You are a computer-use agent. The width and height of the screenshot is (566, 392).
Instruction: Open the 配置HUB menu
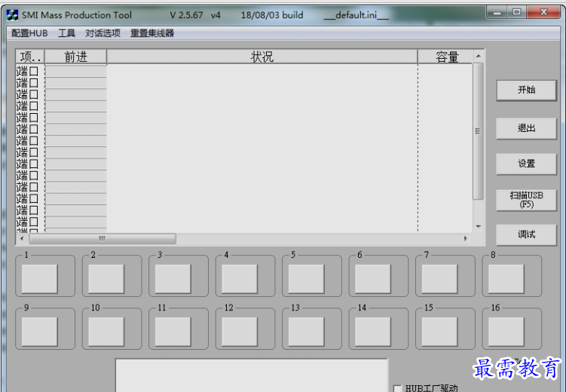pos(29,33)
